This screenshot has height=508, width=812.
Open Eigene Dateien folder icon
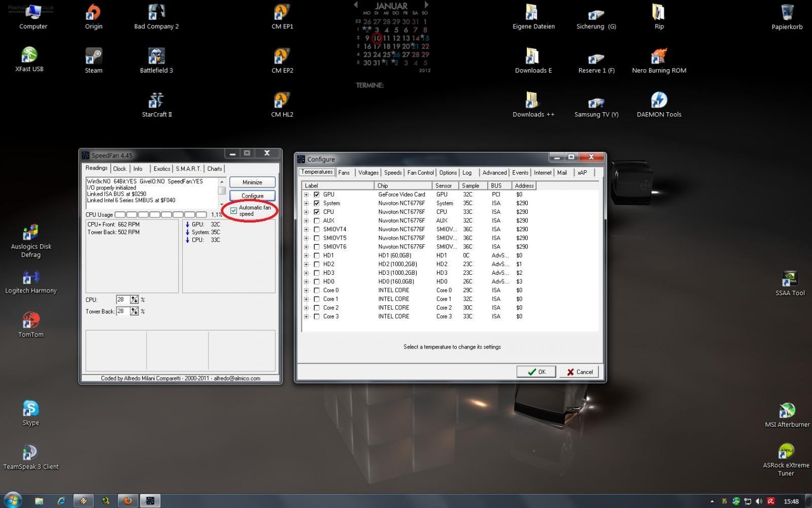coord(533,16)
